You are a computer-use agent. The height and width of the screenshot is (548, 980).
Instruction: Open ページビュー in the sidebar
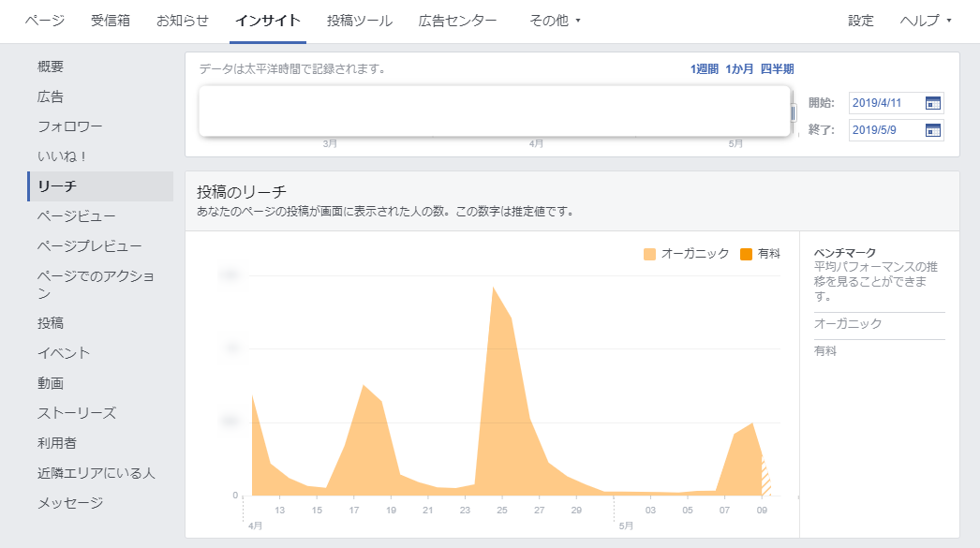(77, 216)
